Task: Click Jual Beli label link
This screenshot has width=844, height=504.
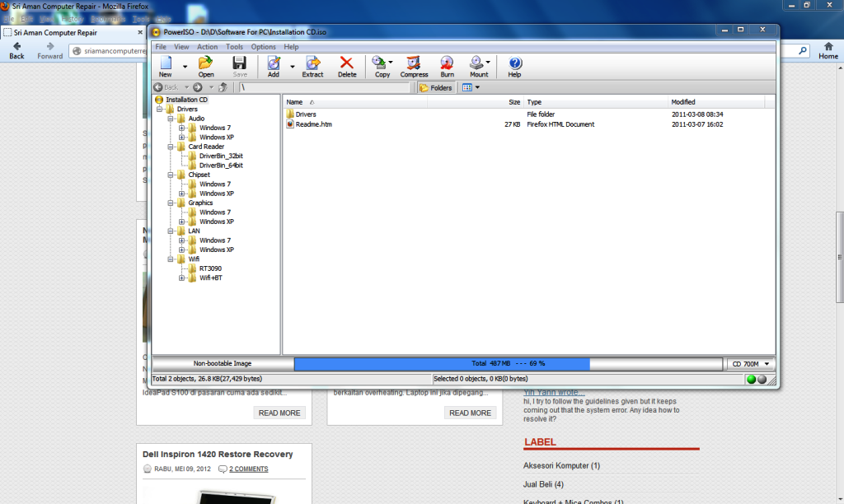Action: click(543, 484)
